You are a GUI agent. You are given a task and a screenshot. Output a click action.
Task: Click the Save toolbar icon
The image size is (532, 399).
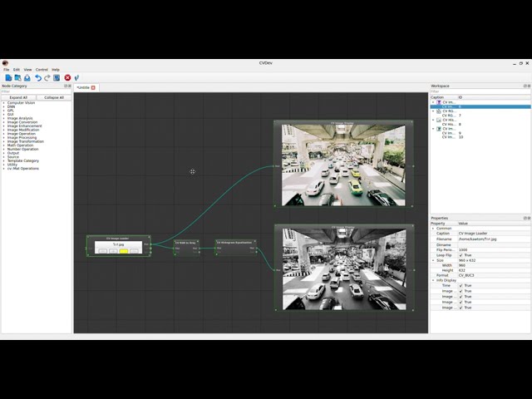[x=27, y=77]
